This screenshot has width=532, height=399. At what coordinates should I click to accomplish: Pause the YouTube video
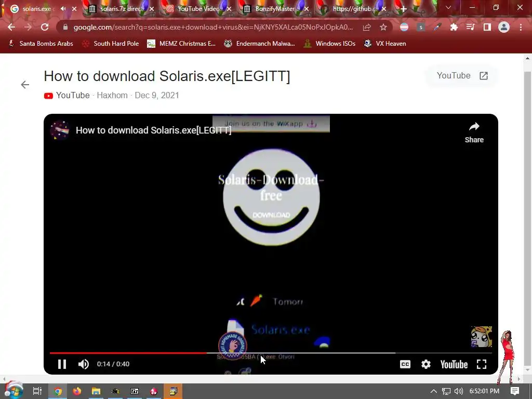[x=62, y=364]
